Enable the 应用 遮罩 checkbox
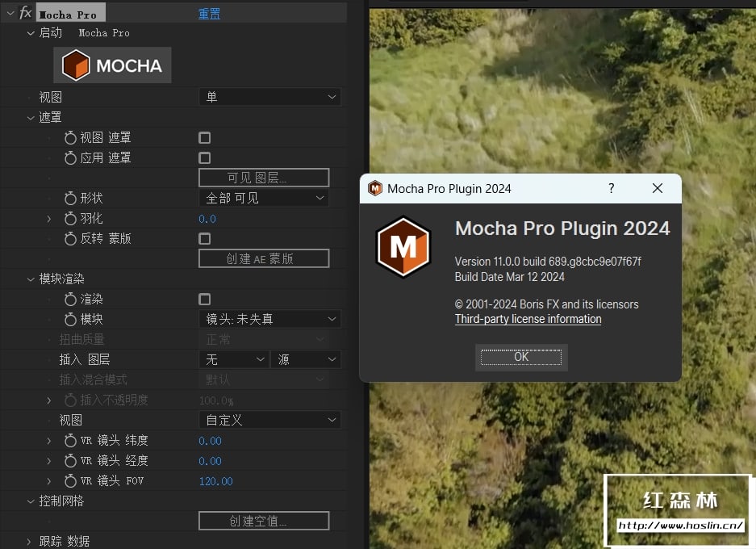The height and width of the screenshot is (549, 756). pos(204,158)
